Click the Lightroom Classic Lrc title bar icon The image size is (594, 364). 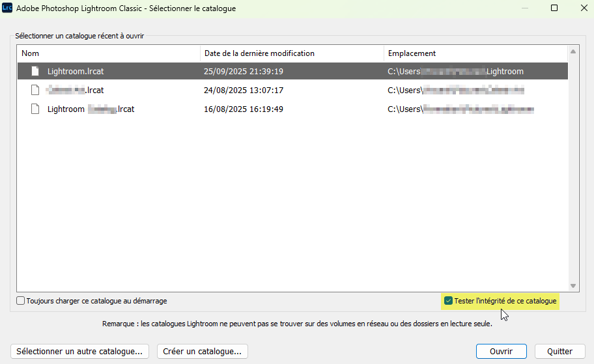click(x=8, y=8)
